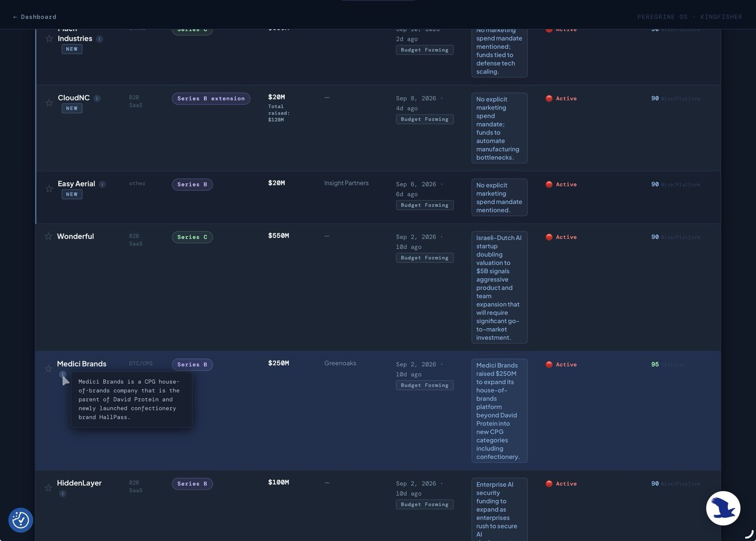Click red Active status in HiddenLayer row

tap(561, 484)
